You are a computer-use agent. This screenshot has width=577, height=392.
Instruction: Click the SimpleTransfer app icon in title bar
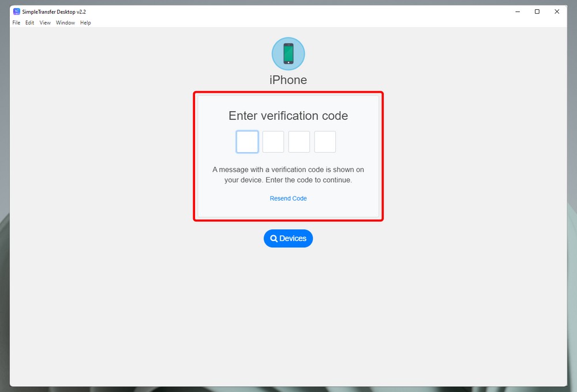point(17,12)
